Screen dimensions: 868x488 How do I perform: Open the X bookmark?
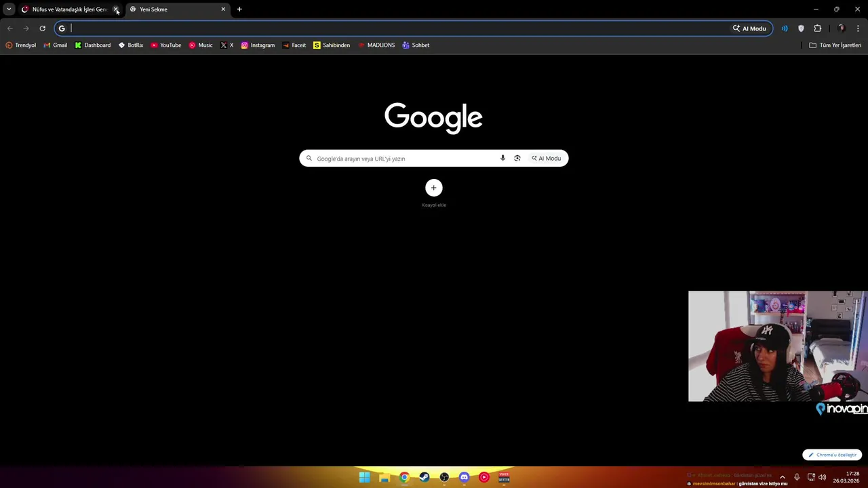(x=227, y=45)
